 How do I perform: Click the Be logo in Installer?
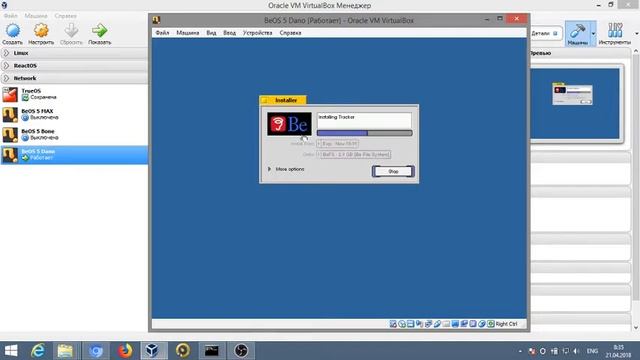(289, 124)
